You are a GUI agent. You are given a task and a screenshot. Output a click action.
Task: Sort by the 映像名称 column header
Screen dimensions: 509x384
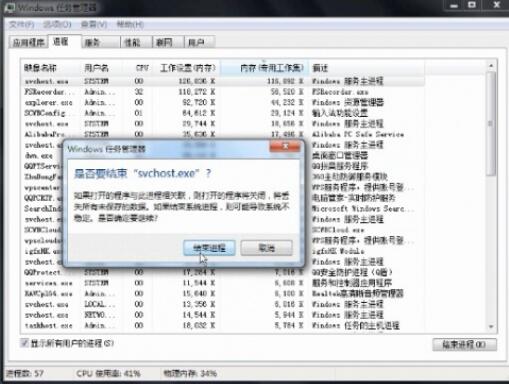pyautogui.click(x=51, y=68)
